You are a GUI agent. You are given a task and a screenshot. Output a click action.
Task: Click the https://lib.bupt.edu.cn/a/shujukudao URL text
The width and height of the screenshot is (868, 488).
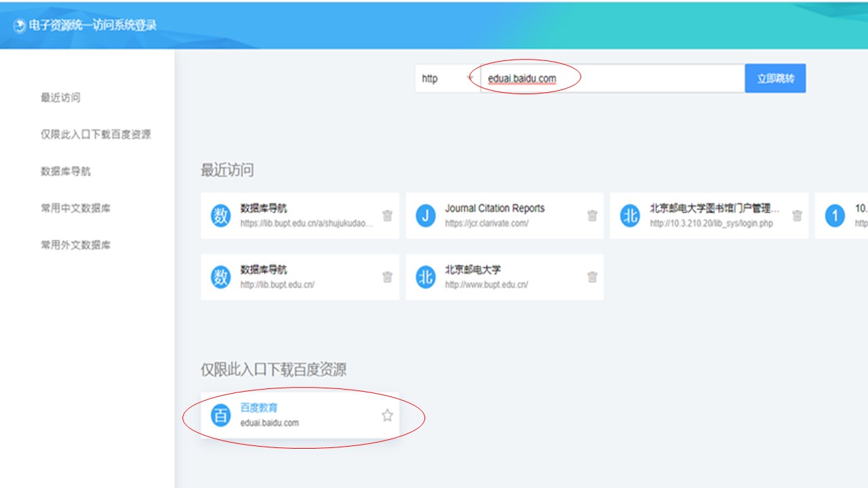point(307,223)
